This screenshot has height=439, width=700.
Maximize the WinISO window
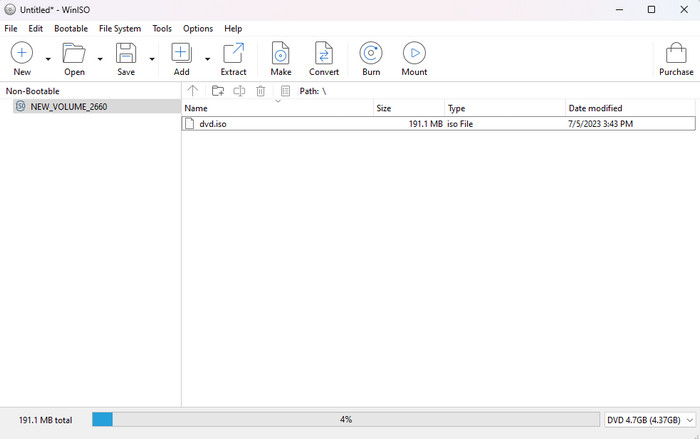click(x=651, y=9)
